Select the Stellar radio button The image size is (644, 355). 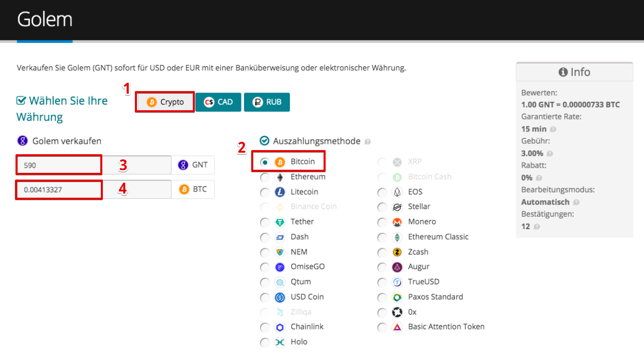[x=382, y=207]
